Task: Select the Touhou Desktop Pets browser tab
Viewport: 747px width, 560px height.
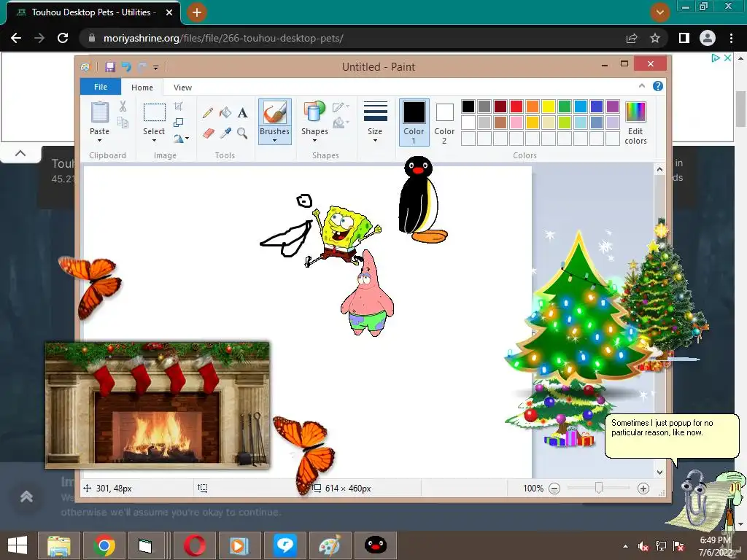Action: tap(91, 12)
